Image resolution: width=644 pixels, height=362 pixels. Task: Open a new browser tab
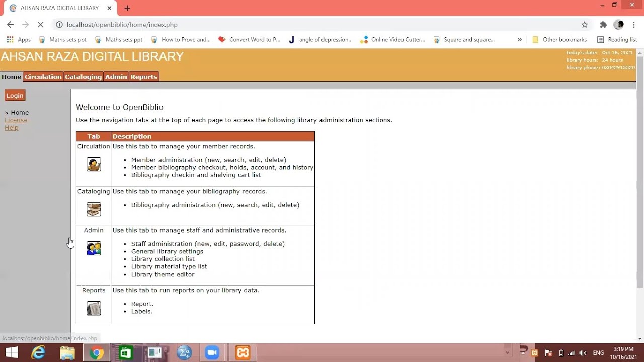[x=127, y=8]
